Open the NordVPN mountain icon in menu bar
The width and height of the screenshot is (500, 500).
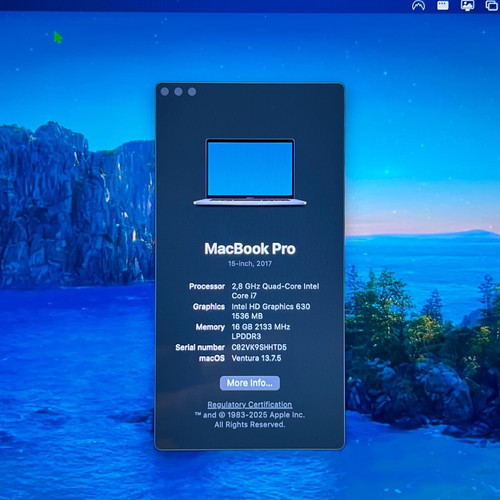[418, 5]
